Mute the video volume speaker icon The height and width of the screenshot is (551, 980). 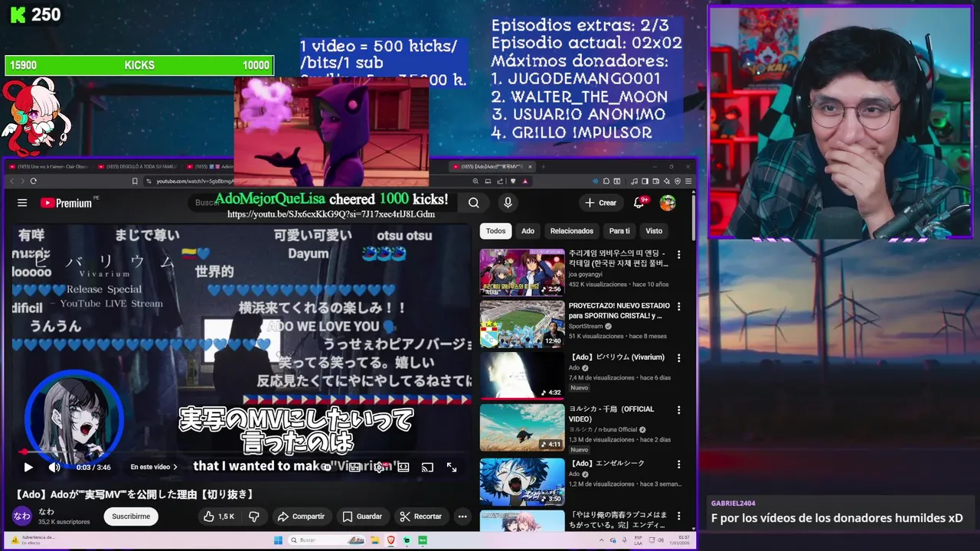click(54, 467)
